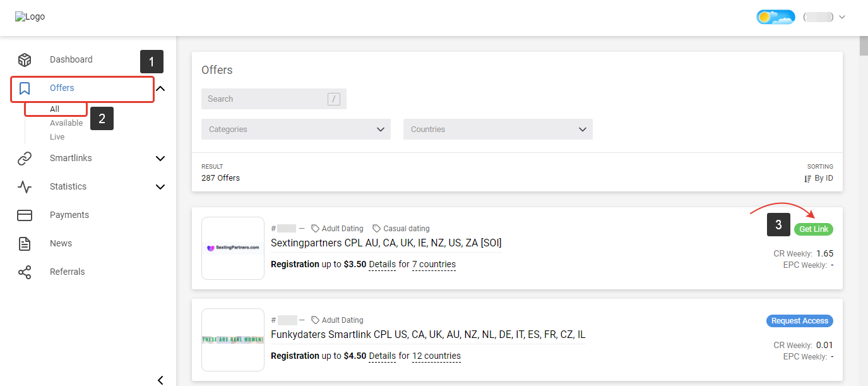Click inside the Search field
The height and width of the screenshot is (386, 868).
(x=265, y=99)
